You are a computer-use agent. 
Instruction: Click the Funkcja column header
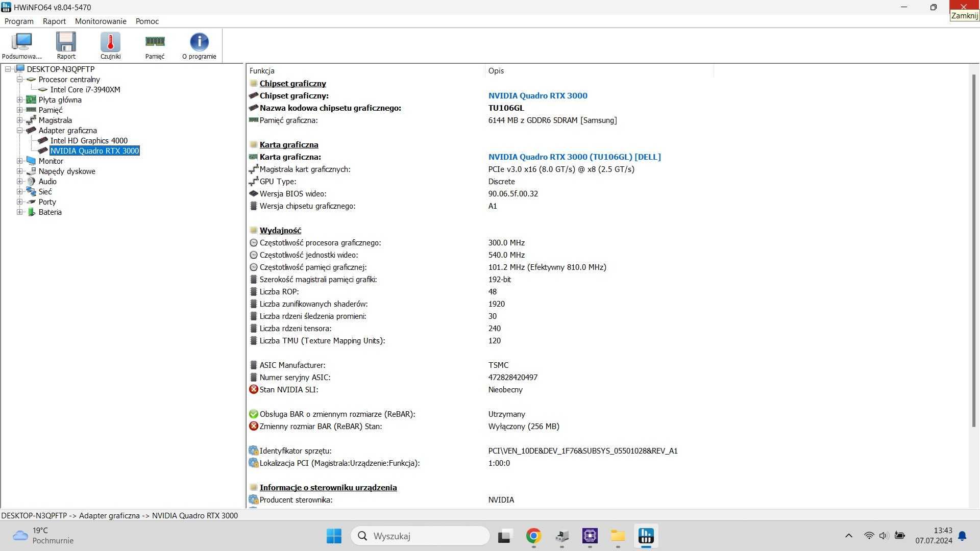(x=365, y=70)
